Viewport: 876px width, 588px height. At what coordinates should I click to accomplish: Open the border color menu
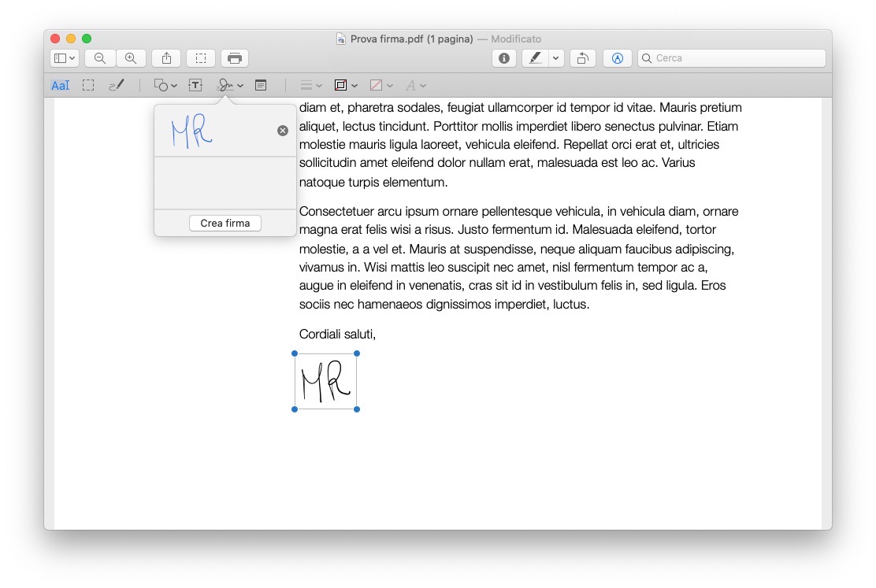click(346, 86)
